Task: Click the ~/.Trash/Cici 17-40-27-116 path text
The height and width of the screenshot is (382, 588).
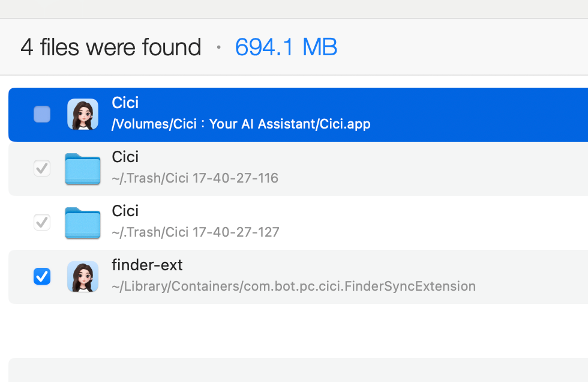Action: pos(195,178)
